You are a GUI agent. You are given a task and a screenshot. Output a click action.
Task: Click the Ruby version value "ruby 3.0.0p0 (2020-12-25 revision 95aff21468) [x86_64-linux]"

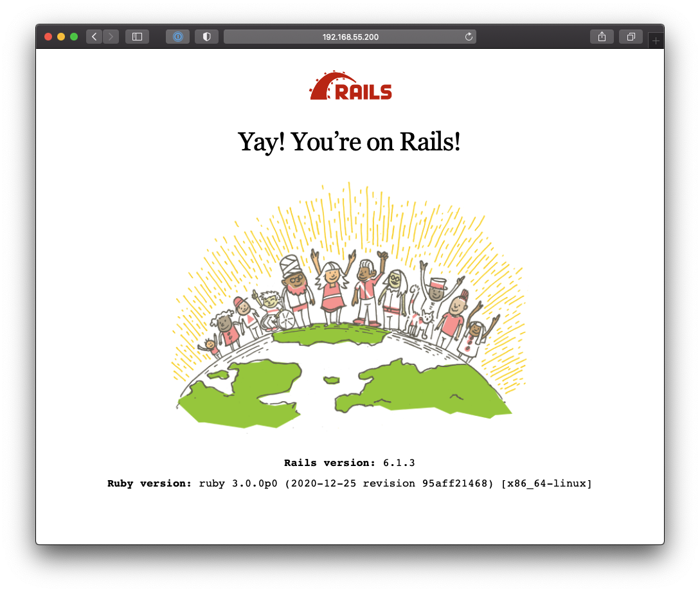(x=395, y=483)
